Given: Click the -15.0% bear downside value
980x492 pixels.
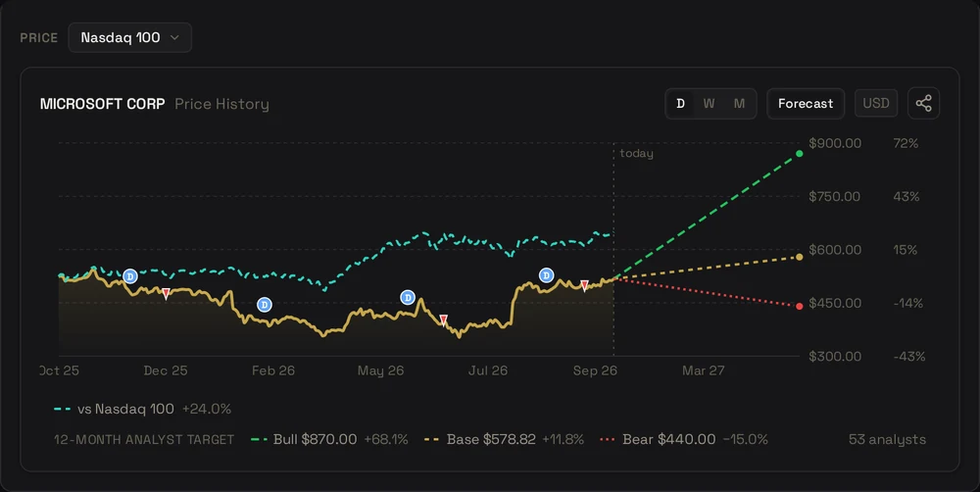Looking at the screenshot, I should click(746, 439).
